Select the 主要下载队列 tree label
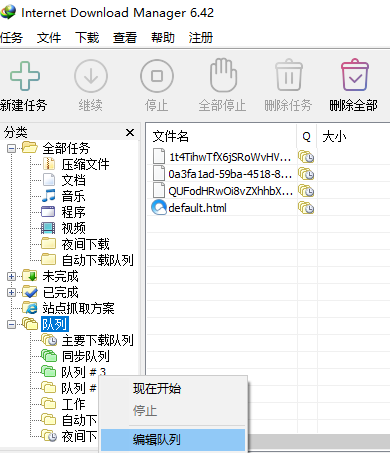The height and width of the screenshot is (453, 390). click(97, 340)
